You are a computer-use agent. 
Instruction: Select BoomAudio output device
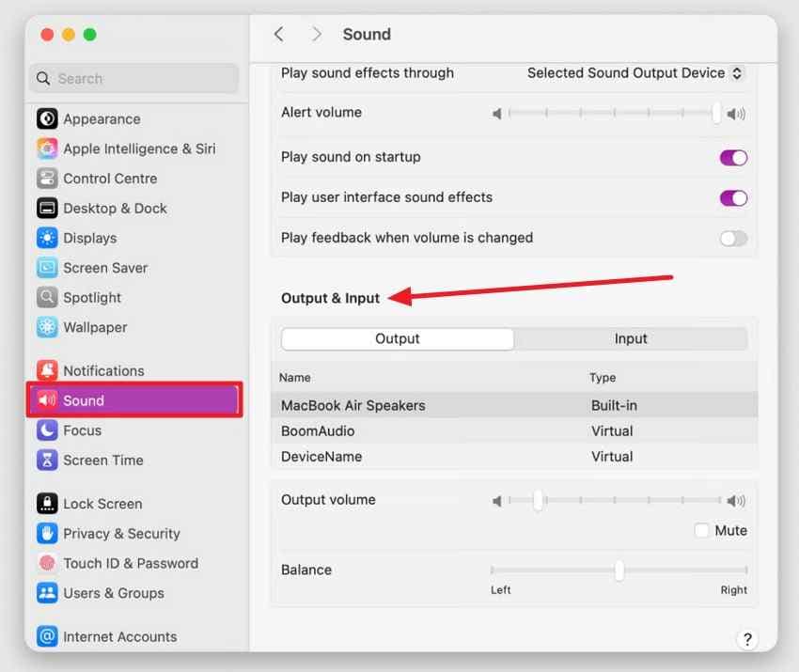pyautogui.click(x=514, y=431)
